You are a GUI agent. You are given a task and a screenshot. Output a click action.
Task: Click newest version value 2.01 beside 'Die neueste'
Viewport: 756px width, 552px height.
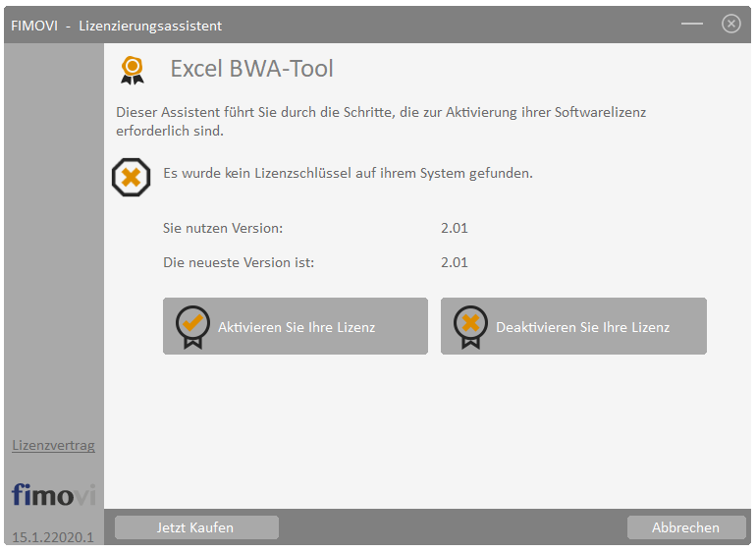click(455, 262)
